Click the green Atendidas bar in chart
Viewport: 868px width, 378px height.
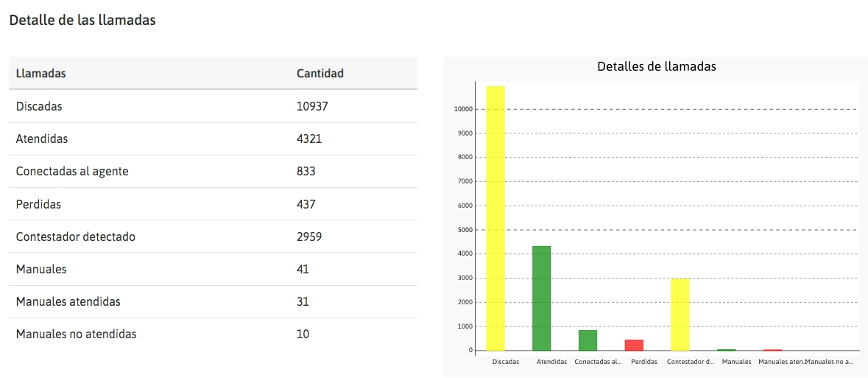click(x=541, y=298)
